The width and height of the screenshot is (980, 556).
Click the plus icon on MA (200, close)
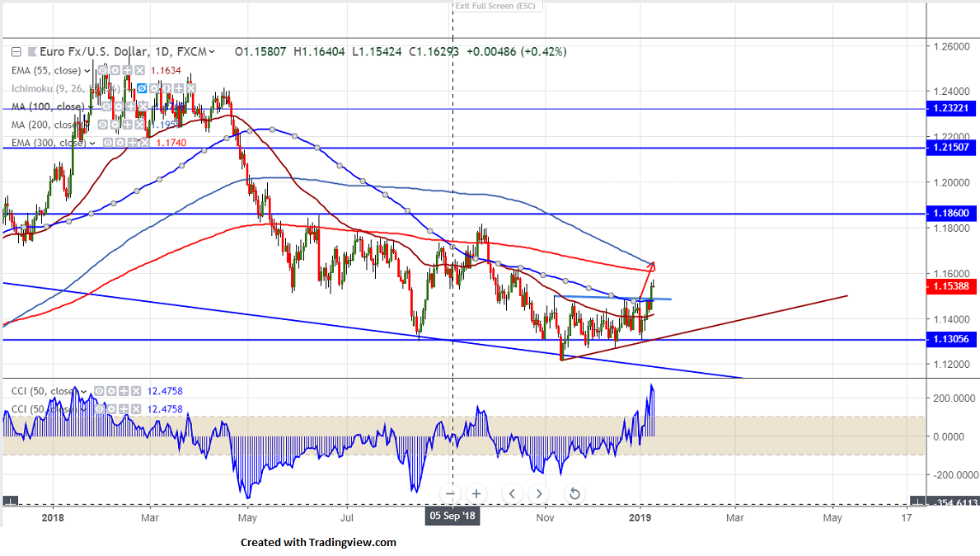(x=128, y=125)
